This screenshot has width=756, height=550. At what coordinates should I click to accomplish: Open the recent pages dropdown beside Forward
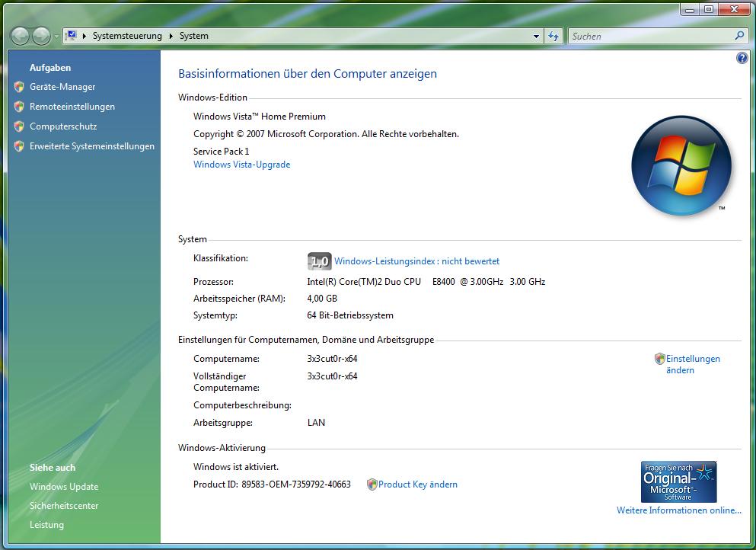(56, 37)
